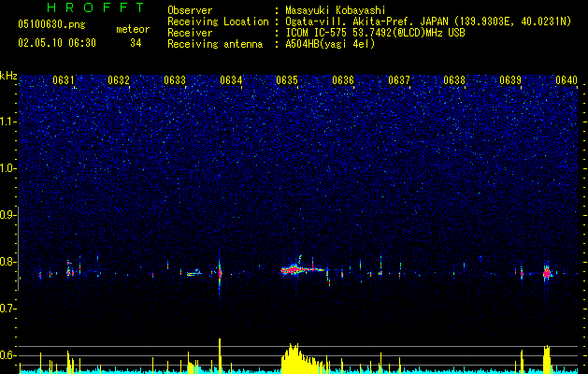588x374 pixels.
Task: Click the date 02.05.10 06:30
Action: (x=57, y=43)
